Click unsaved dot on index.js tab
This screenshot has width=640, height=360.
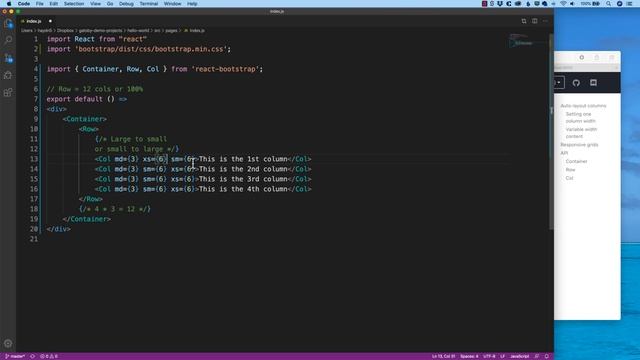[x=50, y=21]
